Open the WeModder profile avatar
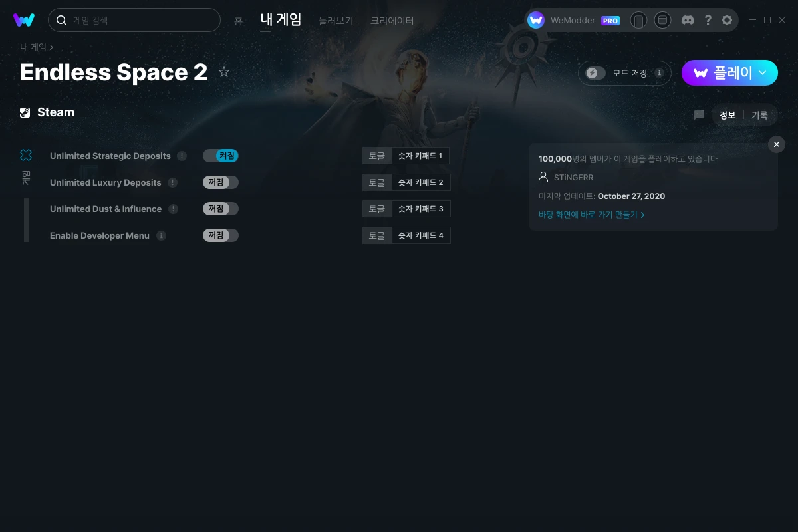The image size is (798, 532). (x=536, y=20)
